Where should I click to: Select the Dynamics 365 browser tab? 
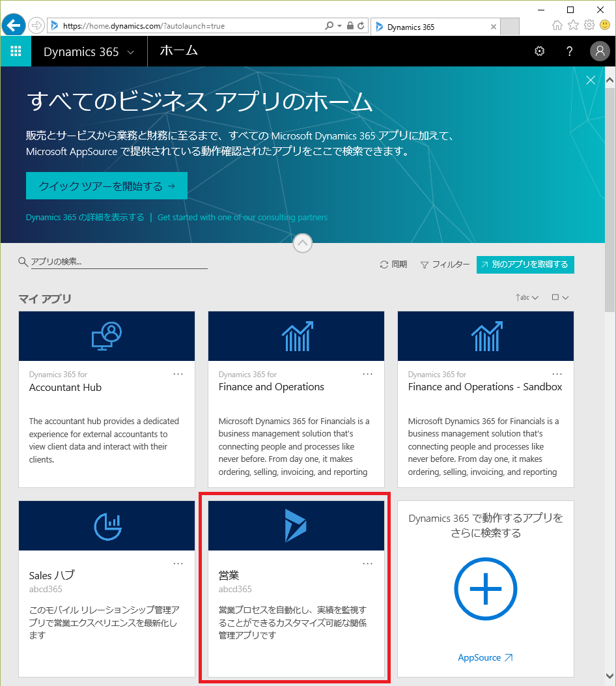[436, 27]
